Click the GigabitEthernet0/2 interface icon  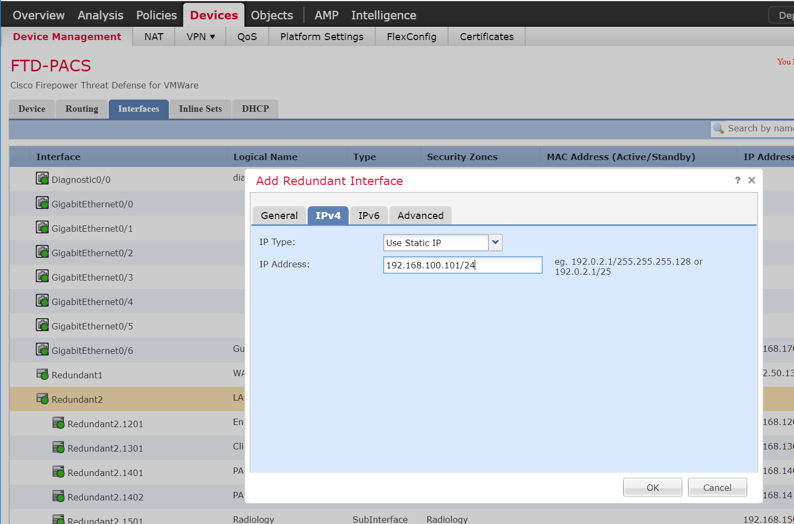43,252
